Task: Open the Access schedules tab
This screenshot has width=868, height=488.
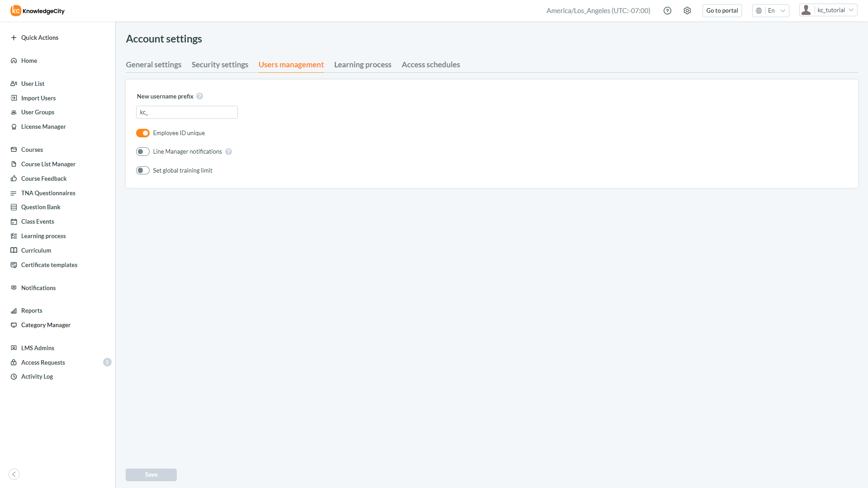Action: 430,65
